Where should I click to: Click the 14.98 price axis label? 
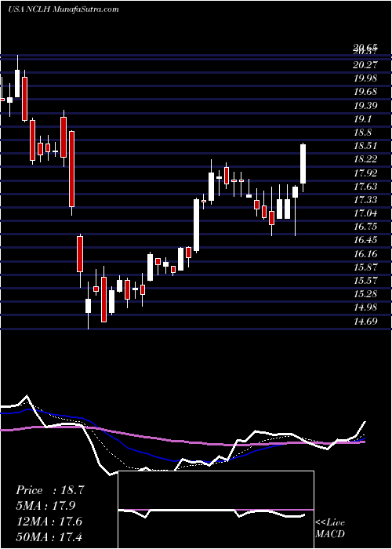365,307
